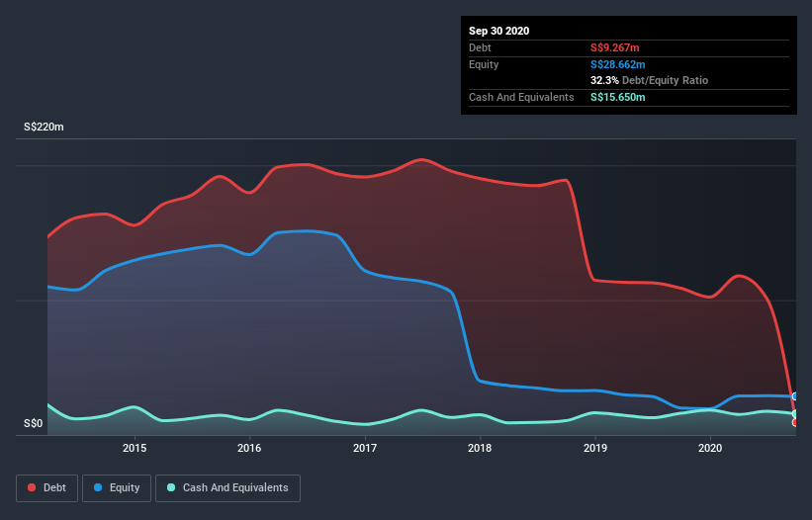812x520 pixels.
Task: Toggle the Equity legend button
Action: [117, 488]
